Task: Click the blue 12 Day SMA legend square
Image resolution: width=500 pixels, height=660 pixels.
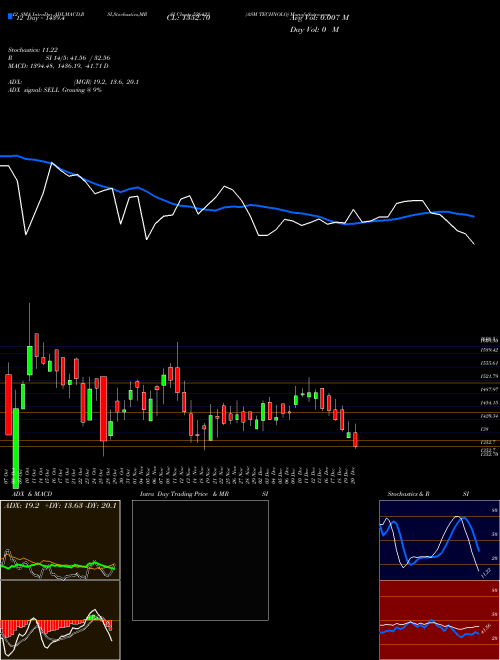Action: (x=10, y=17)
